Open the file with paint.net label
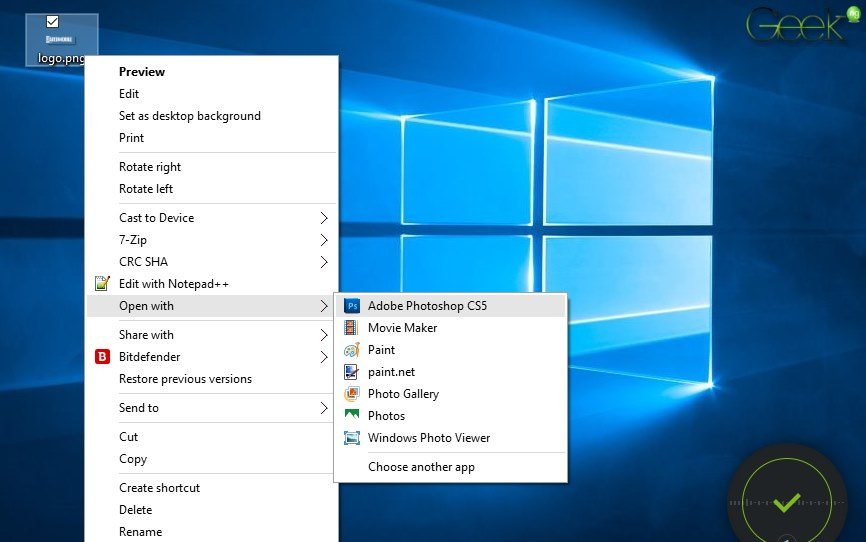Image resolution: width=866 pixels, height=542 pixels. click(x=392, y=372)
